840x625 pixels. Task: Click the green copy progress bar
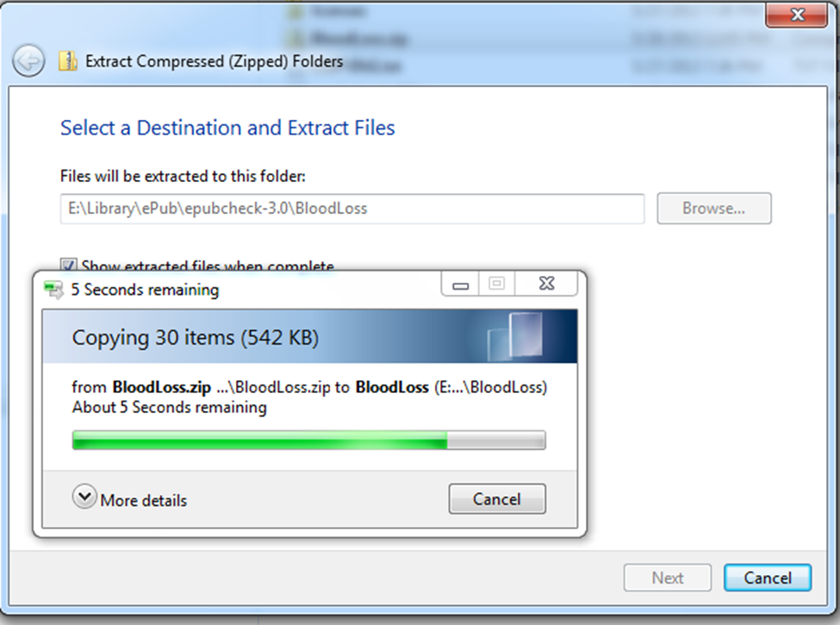click(309, 440)
